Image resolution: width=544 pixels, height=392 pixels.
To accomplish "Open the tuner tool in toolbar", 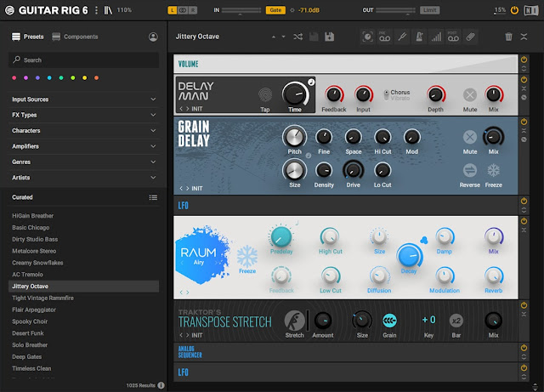I will (x=401, y=37).
